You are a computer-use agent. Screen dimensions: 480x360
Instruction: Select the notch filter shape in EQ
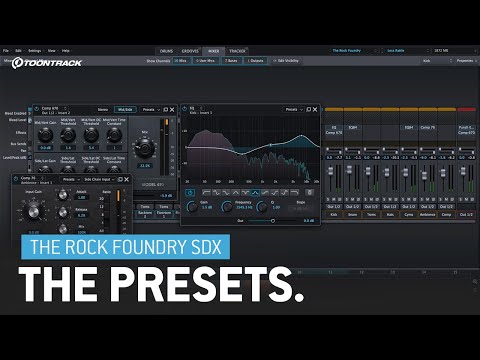pyautogui.click(x=245, y=192)
